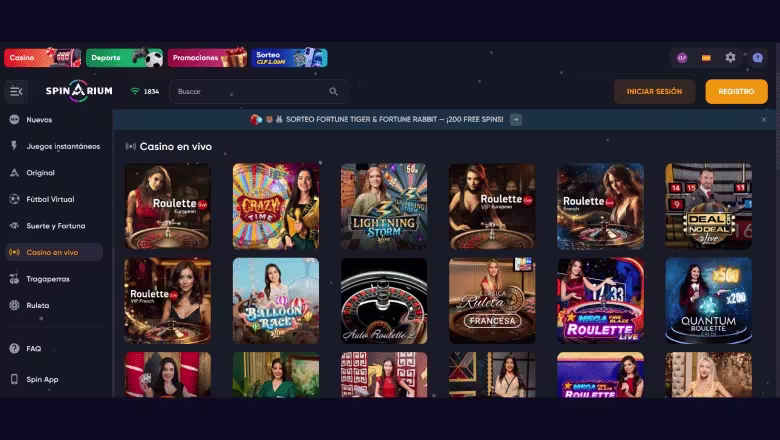Click the Fútbol Virtual ball icon
The height and width of the screenshot is (440, 780).
pyautogui.click(x=14, y=199)
